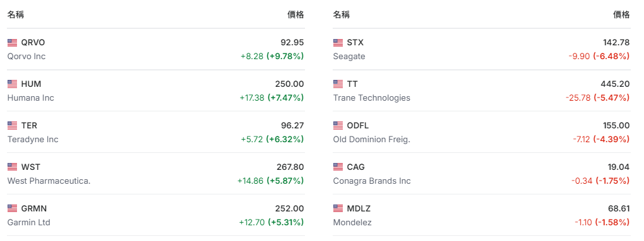The image size is (644, 241).
Task: Click the flag icon next to STX
Action: tap(338, 43)
